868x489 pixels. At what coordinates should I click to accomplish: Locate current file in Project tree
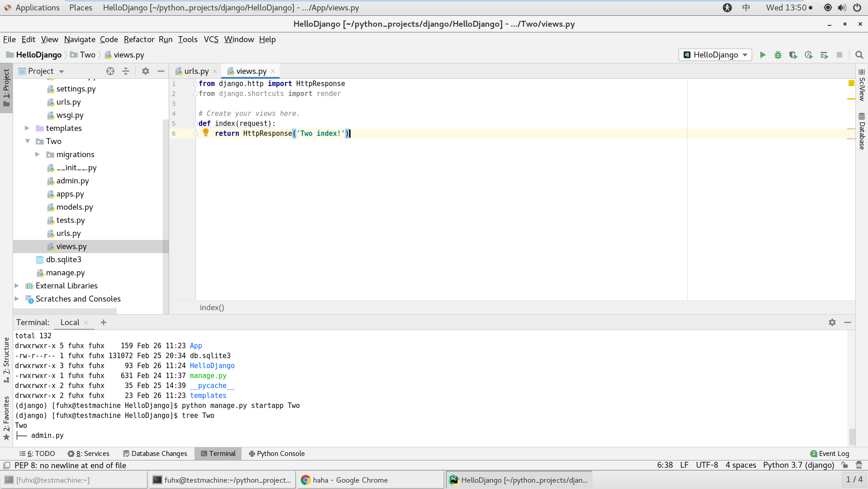[110, 71]
